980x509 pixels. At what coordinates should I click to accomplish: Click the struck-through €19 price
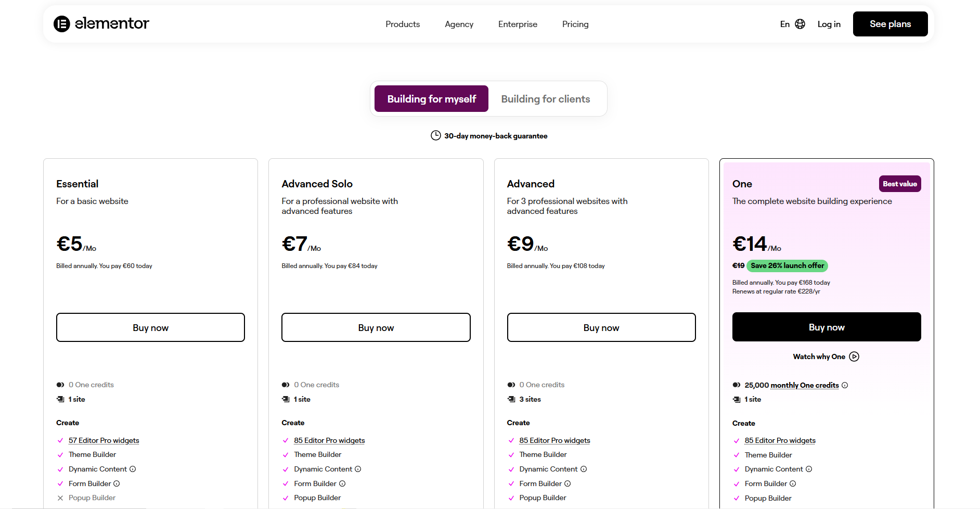pos(738,265)
